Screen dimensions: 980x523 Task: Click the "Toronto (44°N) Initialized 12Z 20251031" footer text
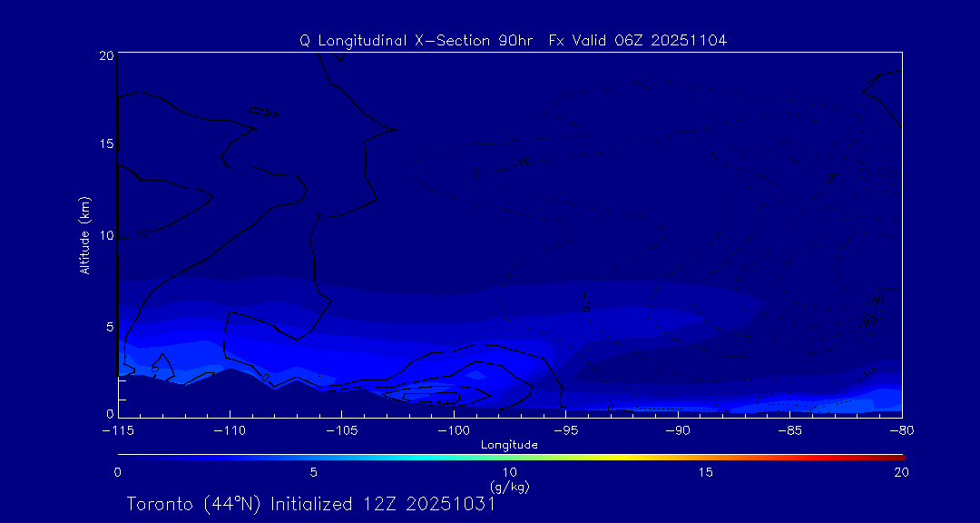tap(310, 504)
